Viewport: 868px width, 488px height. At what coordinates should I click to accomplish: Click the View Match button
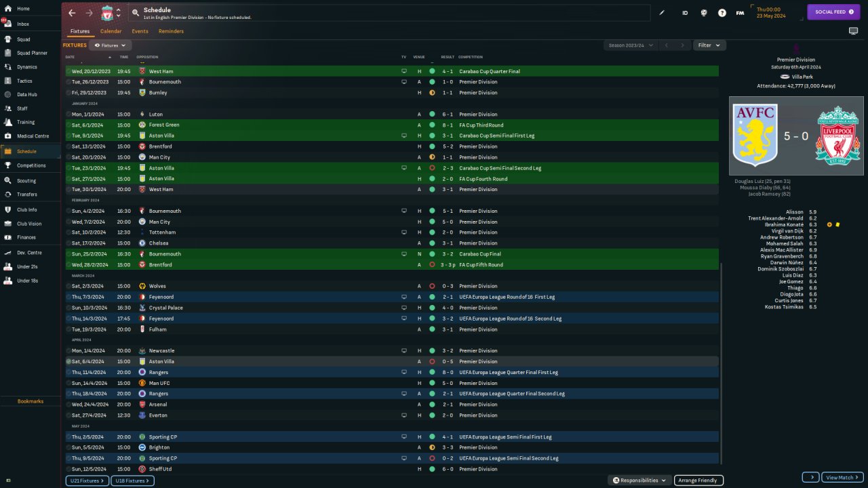point(842,477)
